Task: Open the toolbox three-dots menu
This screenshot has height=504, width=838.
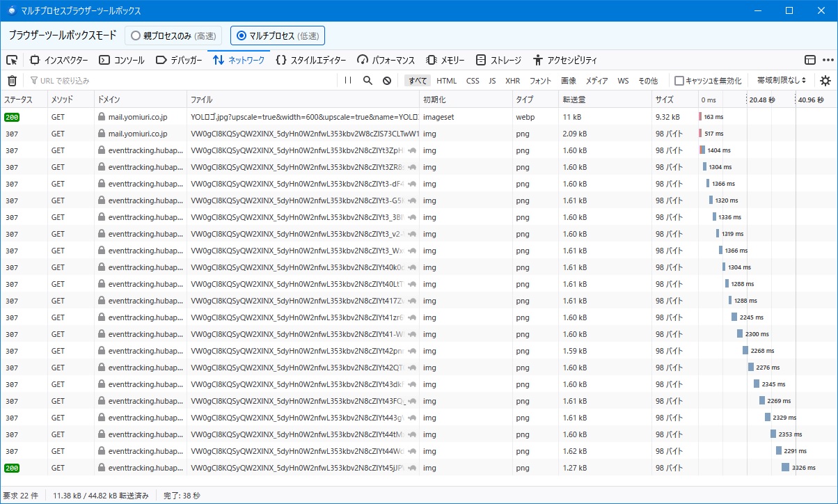Action: pos(828,60)
